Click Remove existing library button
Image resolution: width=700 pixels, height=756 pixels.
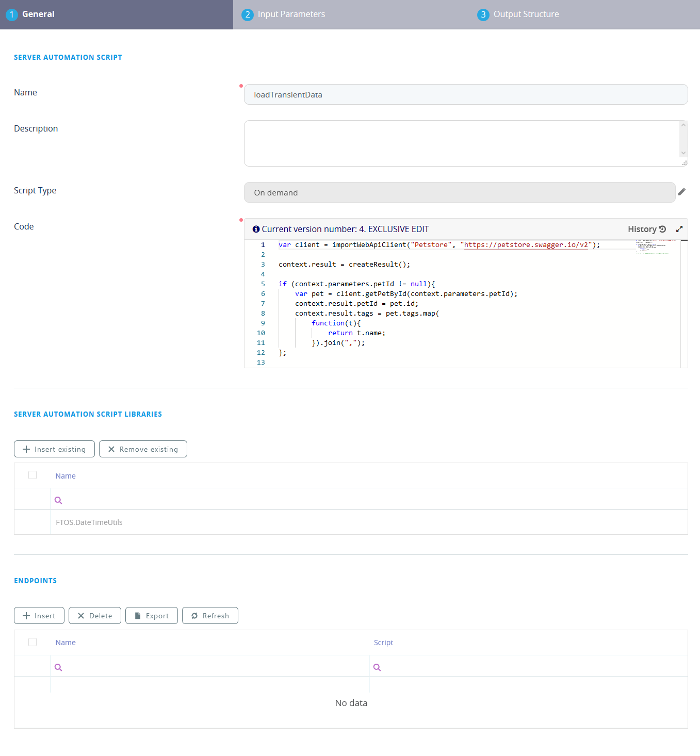pyautogui.click(x=143, y=449)
